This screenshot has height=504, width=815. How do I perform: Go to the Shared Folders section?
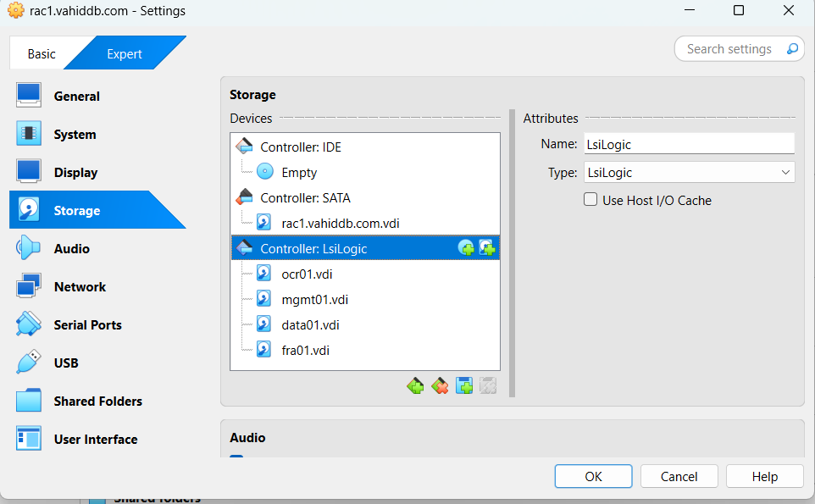pos(97,402)
